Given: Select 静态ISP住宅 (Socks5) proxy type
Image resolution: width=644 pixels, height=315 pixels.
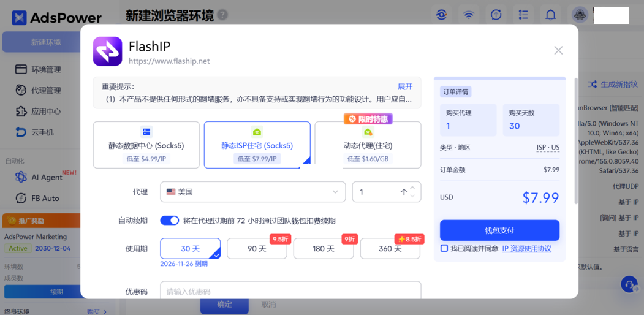Looking at the screenshot, I should pos(257,145).
